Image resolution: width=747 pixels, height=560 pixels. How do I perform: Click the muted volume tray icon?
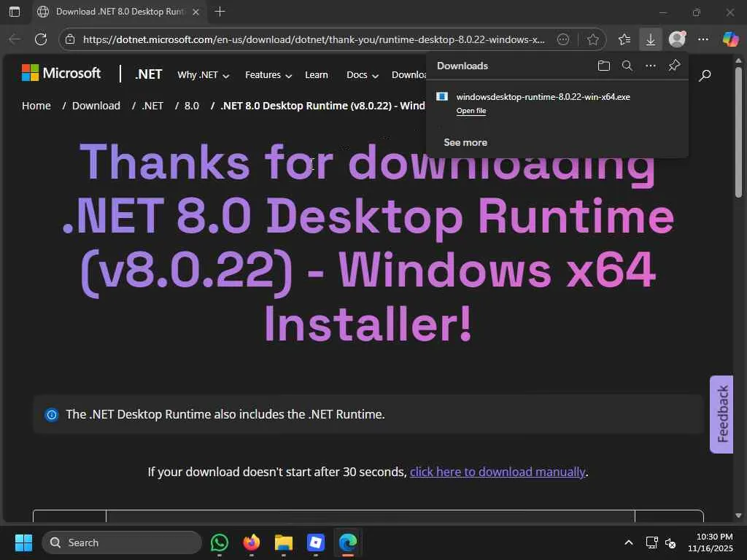click(670, 542)
